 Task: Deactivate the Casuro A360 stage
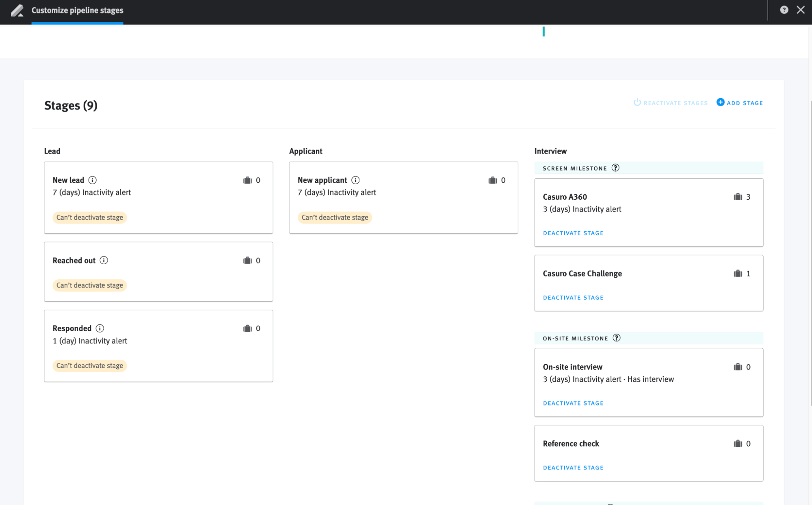coord(573,233)
